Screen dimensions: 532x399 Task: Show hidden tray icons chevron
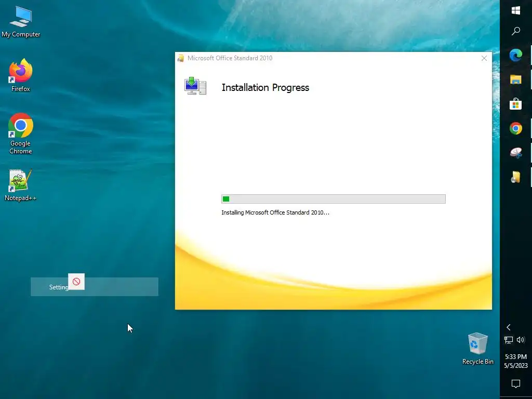(508, 327)
